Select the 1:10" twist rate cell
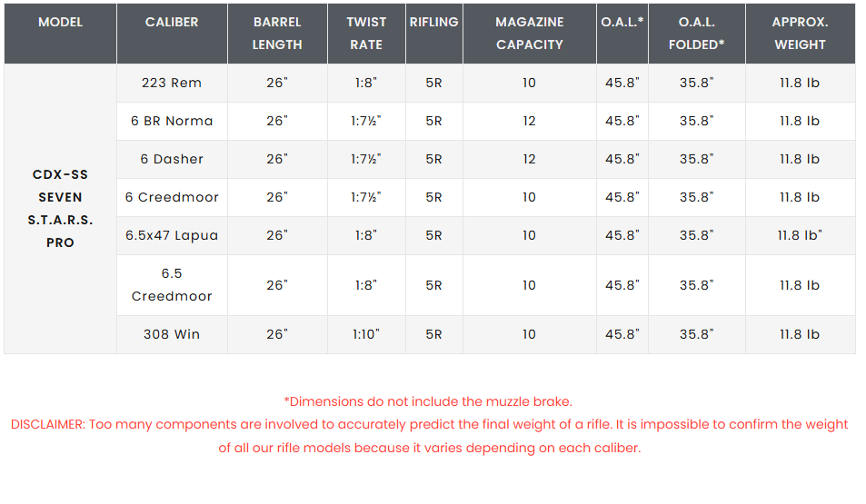 coord(366,334)
